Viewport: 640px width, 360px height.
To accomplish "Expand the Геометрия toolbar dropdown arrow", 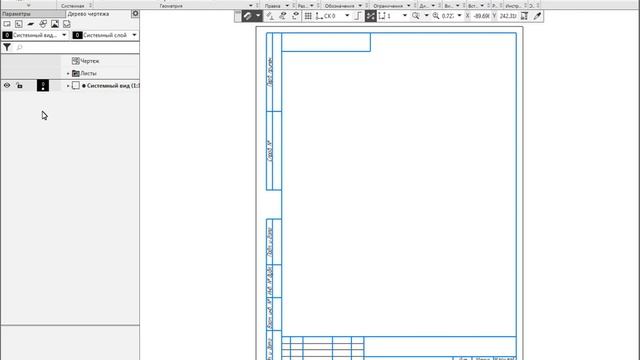I will 251,6.
